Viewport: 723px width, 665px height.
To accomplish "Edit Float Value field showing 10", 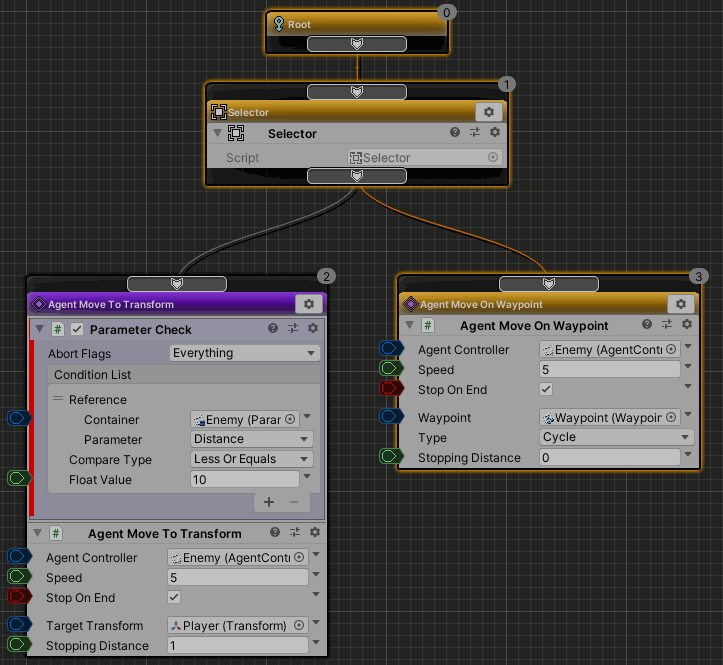I will point(244,479).
